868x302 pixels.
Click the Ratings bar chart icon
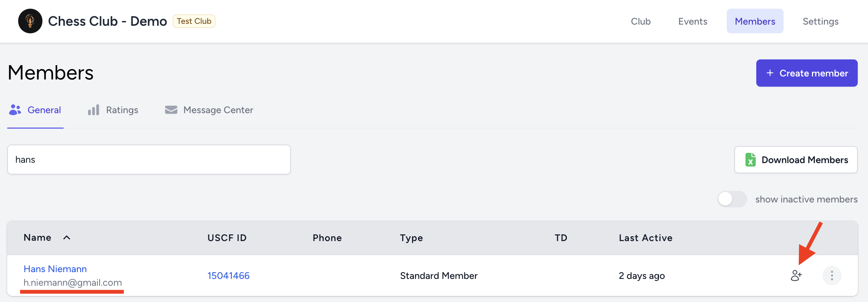94,110
